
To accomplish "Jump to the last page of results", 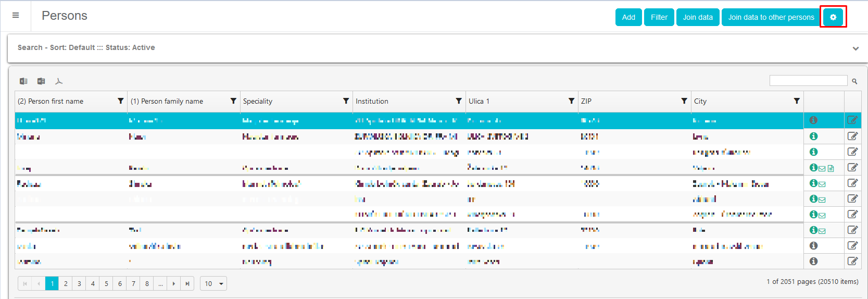I will click(187, 283).
